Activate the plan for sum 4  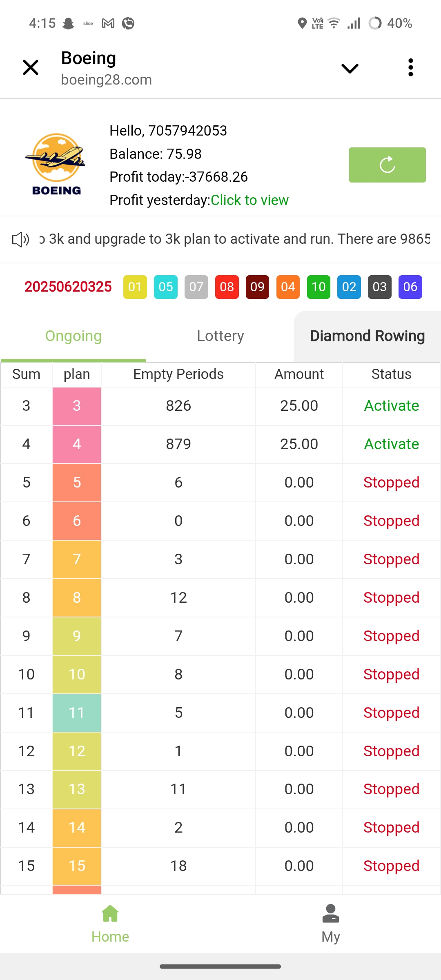(391, 444)
